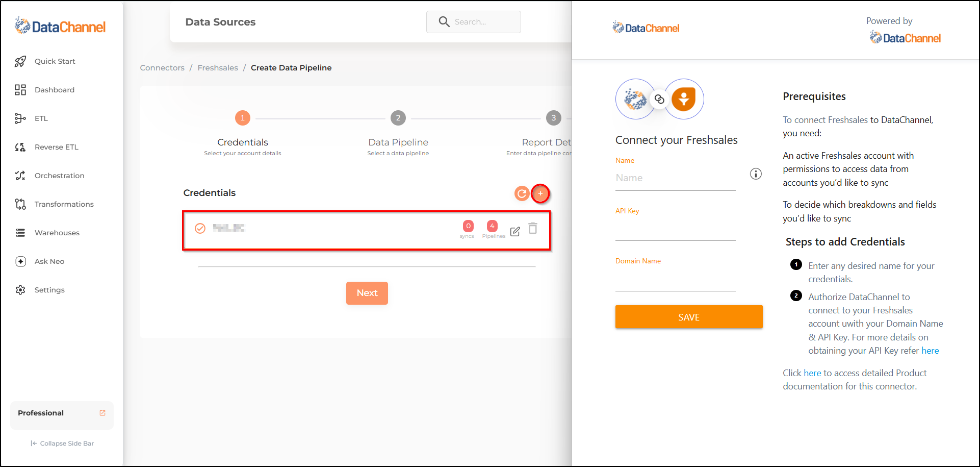980x467 pixels.
Task: Click 'Create Data Pipeline' breadcrumb text
Action: (291, 68)
